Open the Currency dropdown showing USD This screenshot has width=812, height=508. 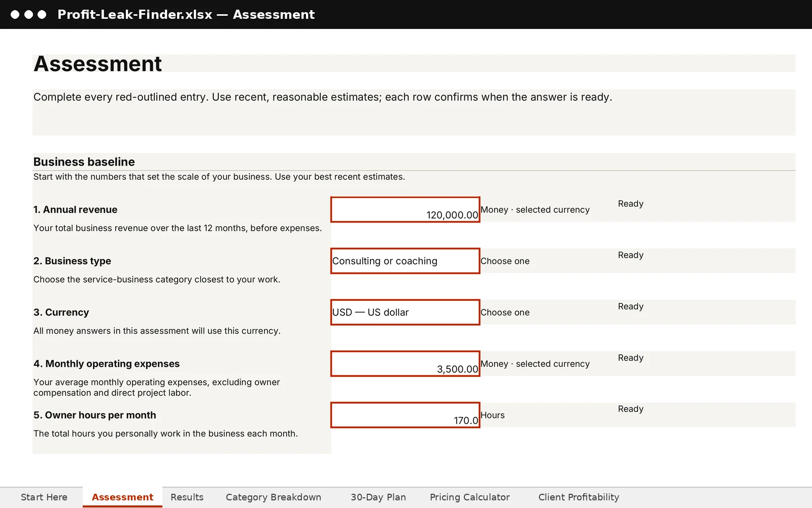tap(405, 312)
